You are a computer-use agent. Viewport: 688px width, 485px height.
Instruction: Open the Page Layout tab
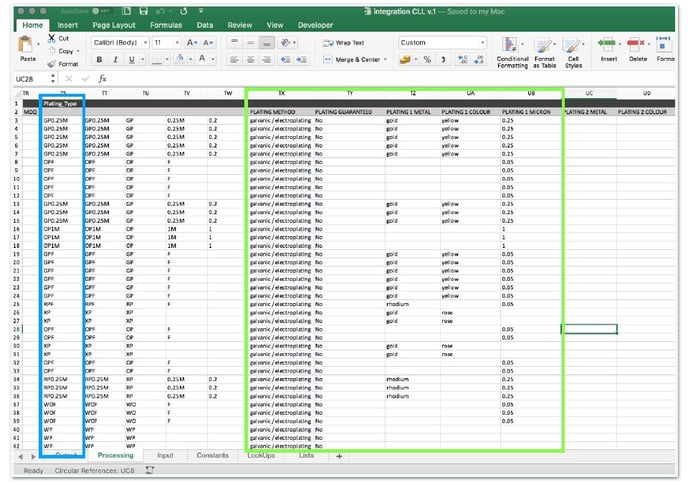coord(114,25)
